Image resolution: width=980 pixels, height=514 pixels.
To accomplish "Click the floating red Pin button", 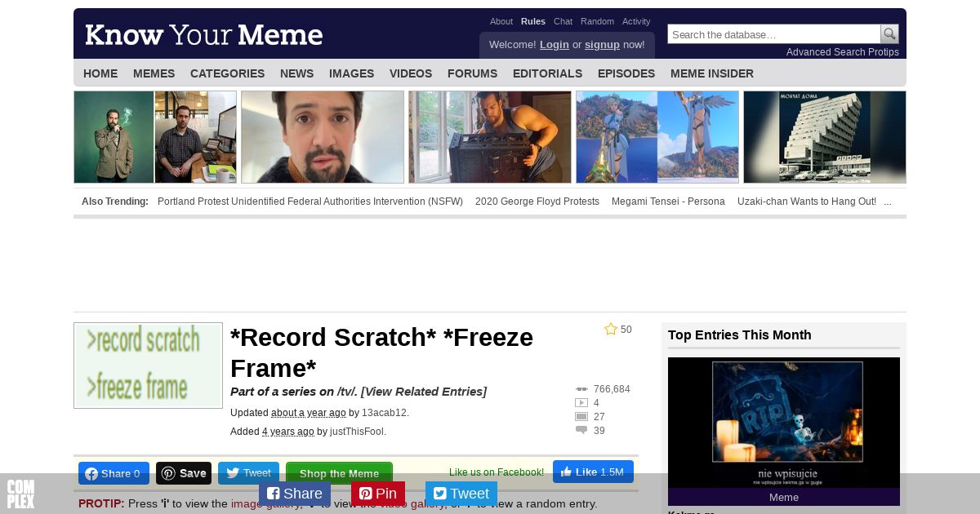I will click(x=378, y=494).
